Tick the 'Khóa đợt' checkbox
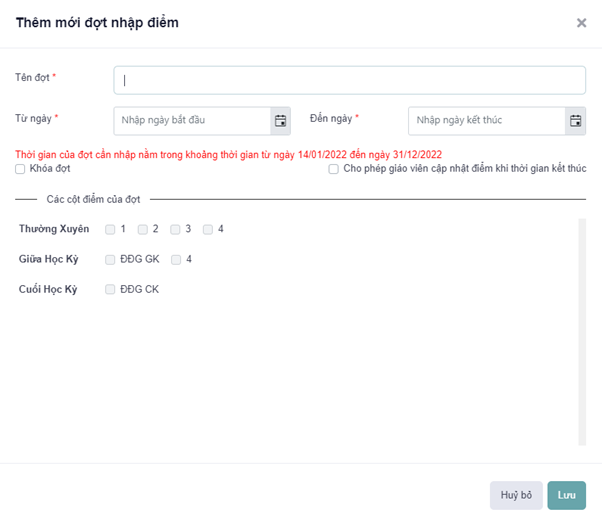The image size is (602, 525). (20, 170)
